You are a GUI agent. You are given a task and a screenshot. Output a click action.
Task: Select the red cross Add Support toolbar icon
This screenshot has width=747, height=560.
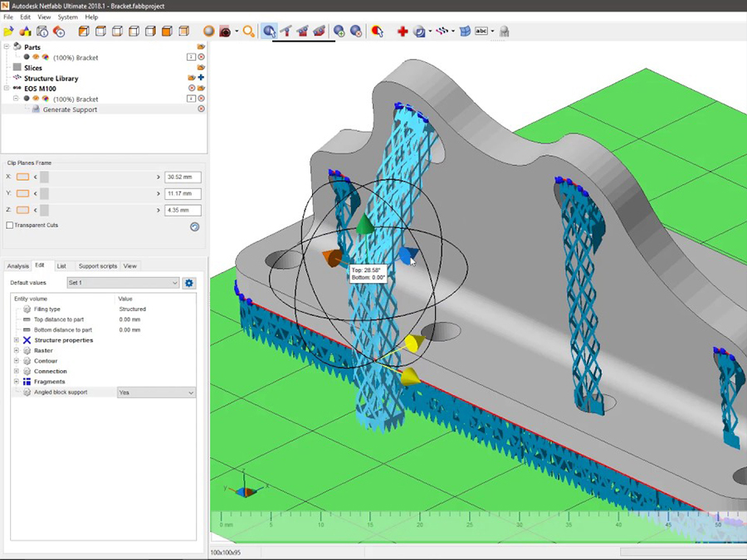[x=402, y=32]
